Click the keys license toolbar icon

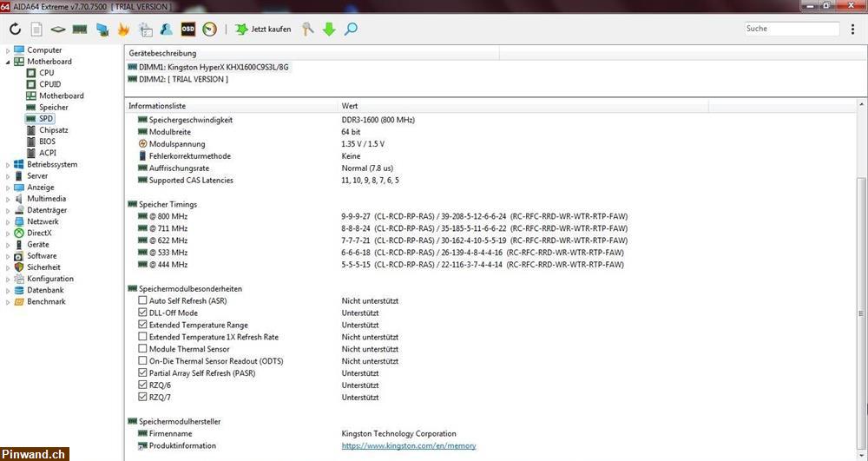[308, 30]
